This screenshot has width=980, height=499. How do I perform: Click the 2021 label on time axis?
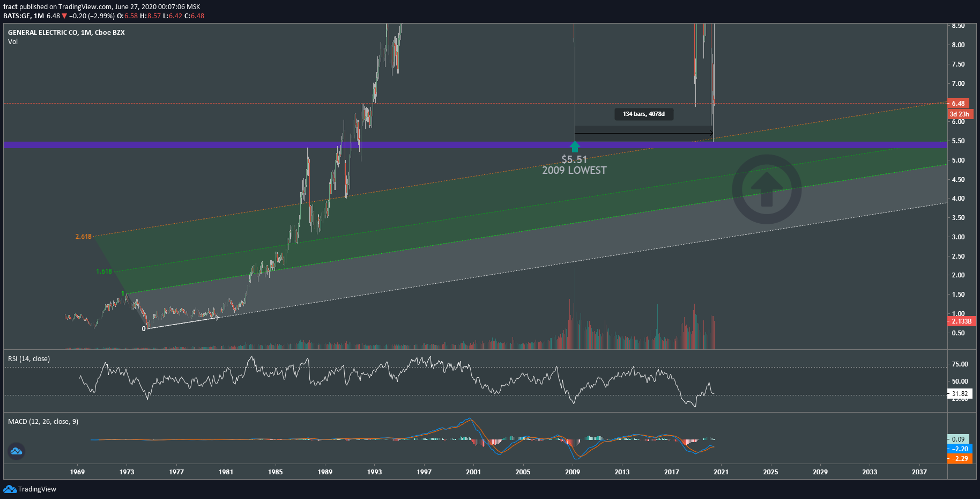click(721, 472)
